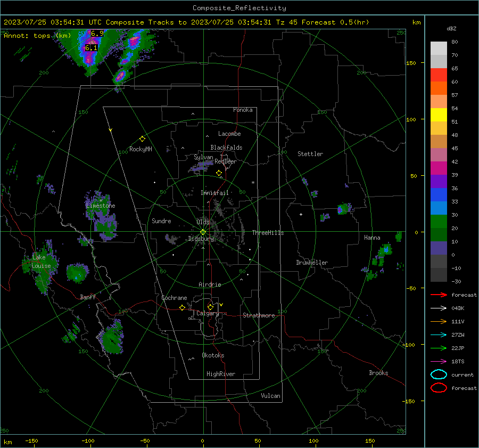Screen dimensions: 479x448
Task: Click the Strathmore label
Action: point(259,315)
